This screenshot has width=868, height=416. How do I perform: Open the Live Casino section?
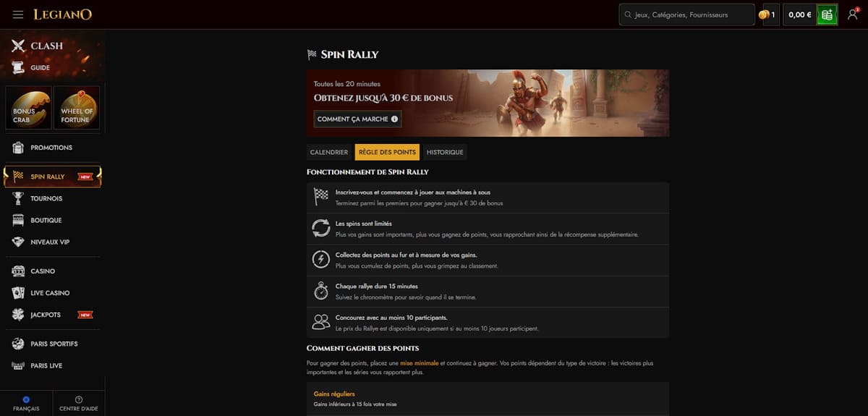click(x=50, y=293)
